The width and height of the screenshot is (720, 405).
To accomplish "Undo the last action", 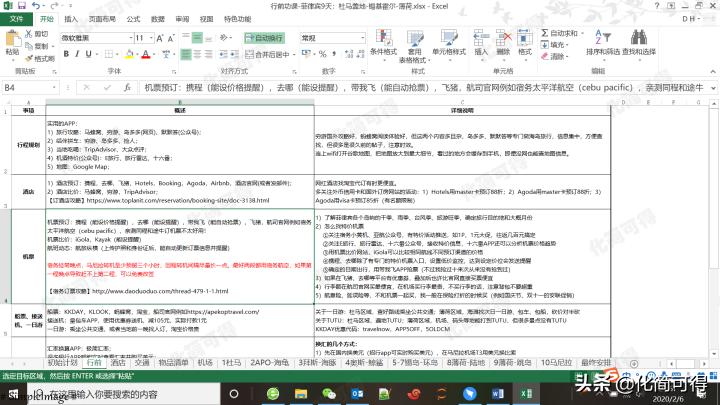I will (36, 6).
